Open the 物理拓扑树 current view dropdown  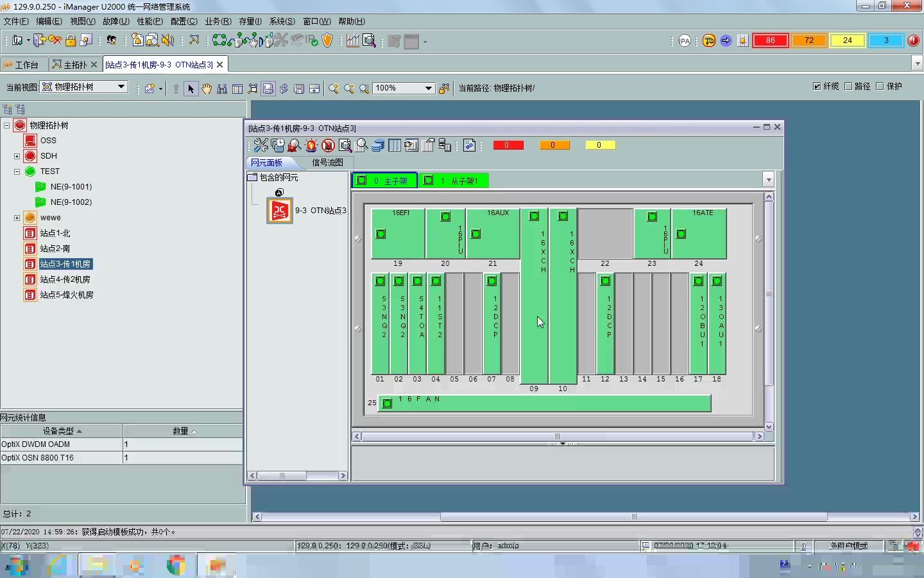point(121,87)
